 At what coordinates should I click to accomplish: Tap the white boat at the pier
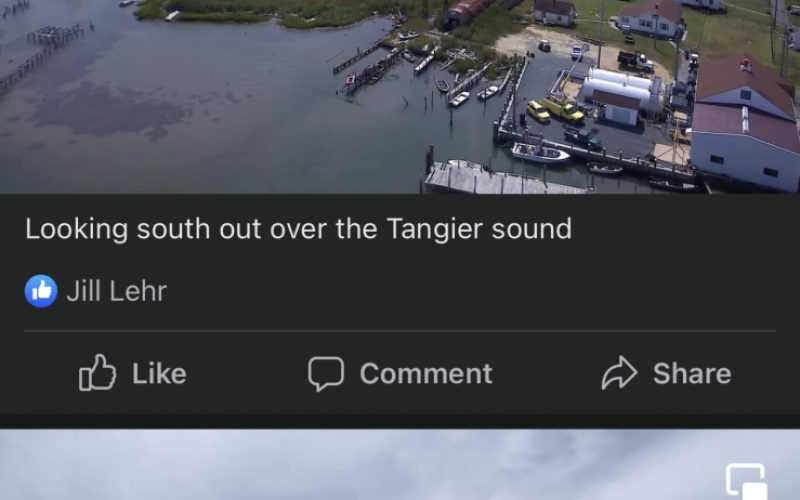(541, 153)
